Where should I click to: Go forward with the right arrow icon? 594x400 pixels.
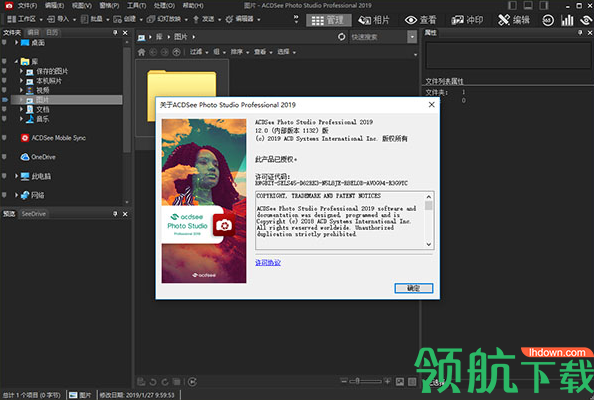tap(165, 52)
